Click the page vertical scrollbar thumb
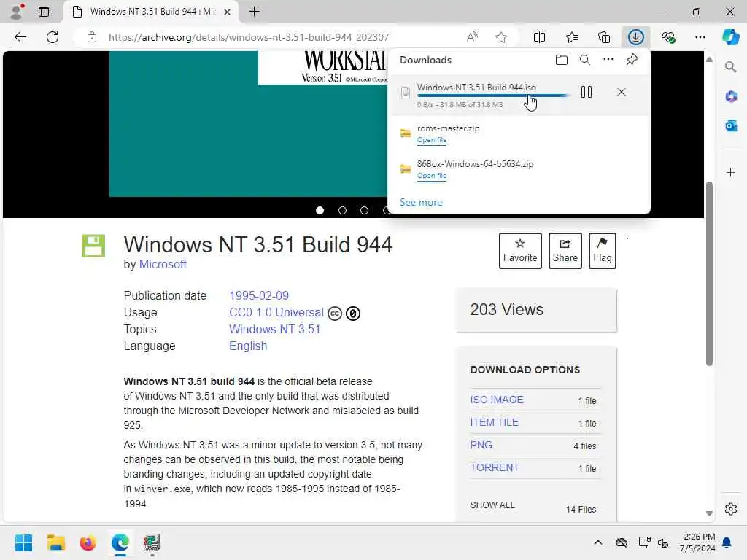The height and width of the screenshot is (560, 747). [x=709, y=274]
